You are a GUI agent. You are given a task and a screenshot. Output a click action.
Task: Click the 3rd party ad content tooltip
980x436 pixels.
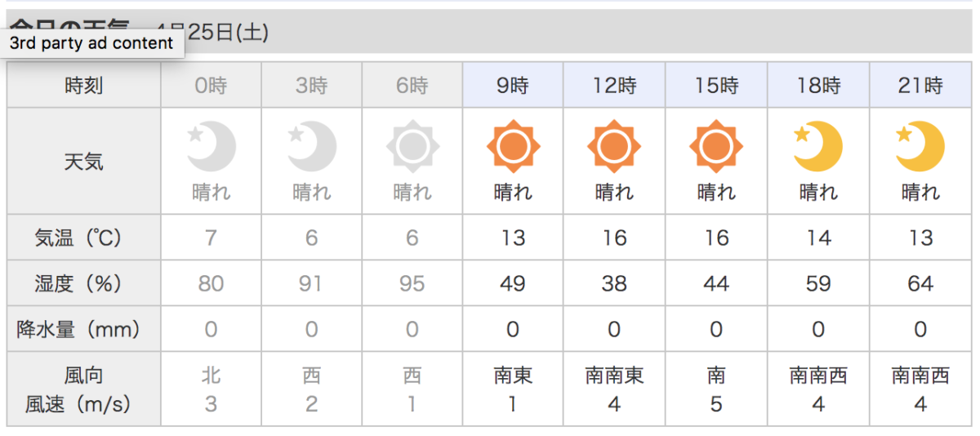click(x=91, y=43)
